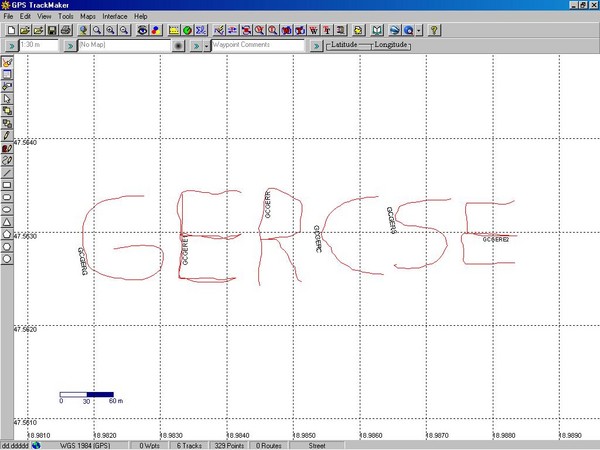This screenshot has width=600, height=450.
Task: Click the Print icon in toolbar
Action: tap(65, 31)
